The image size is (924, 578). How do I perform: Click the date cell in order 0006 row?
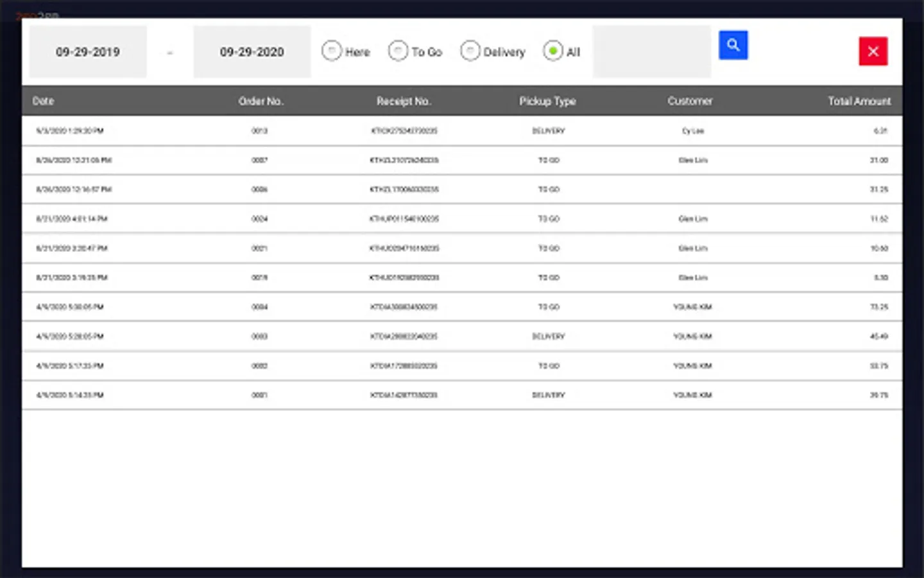click(74, 190)
